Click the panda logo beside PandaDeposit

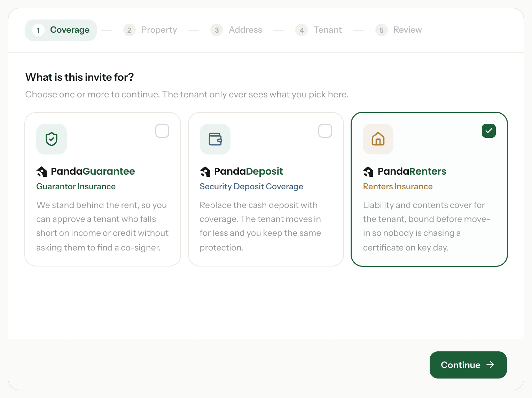(205, 172)
